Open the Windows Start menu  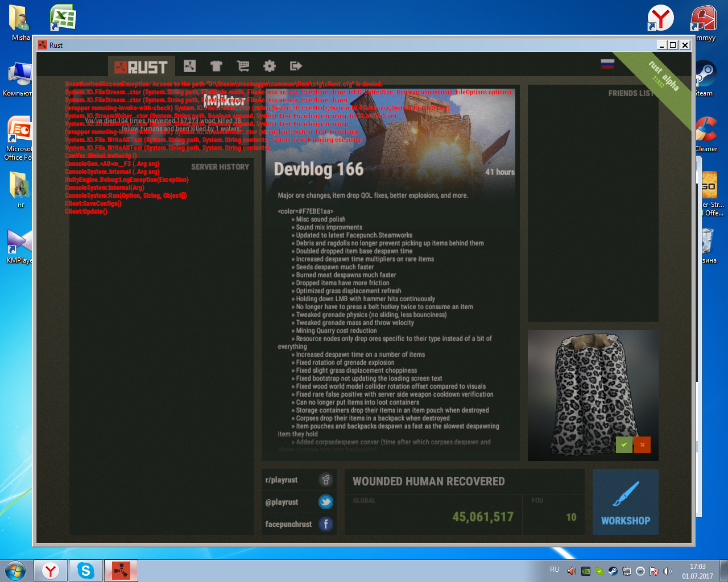(15, 571)
